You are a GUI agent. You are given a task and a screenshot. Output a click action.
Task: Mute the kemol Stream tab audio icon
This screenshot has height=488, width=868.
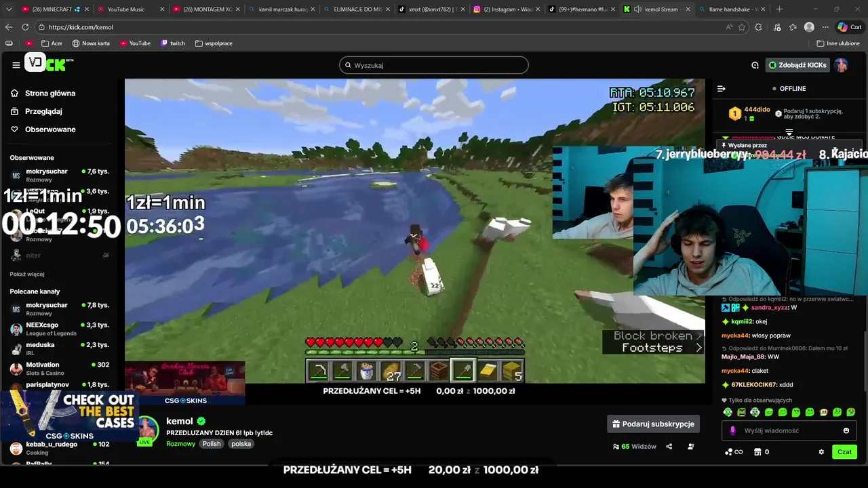[x=638, y=9]
